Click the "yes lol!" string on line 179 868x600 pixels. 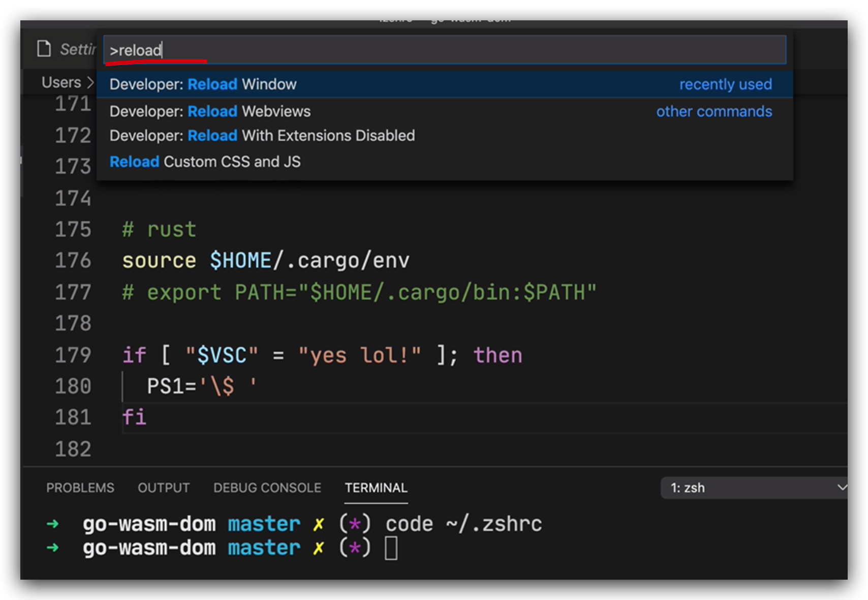coord(359,355)
